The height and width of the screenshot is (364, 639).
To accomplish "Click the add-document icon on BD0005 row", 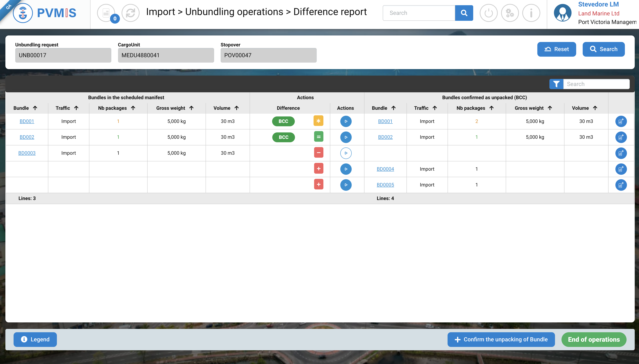I will (x=621, y=185).
